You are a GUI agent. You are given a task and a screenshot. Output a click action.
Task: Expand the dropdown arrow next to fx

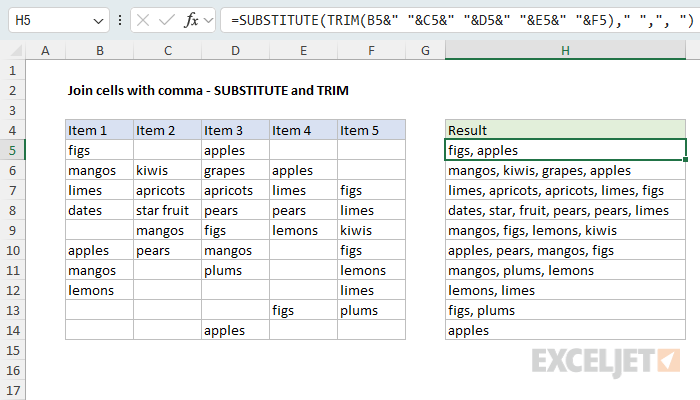208,21
